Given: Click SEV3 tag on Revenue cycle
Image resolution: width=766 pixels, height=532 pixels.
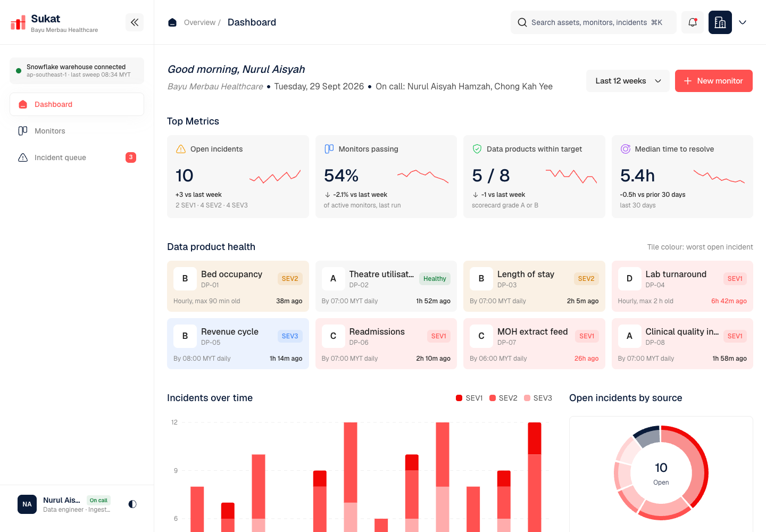Looking at the screenshot, I should (x=290, y=336).
